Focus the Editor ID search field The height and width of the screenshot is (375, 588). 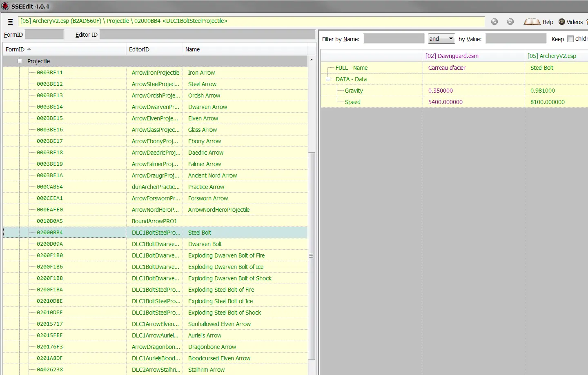207,34
